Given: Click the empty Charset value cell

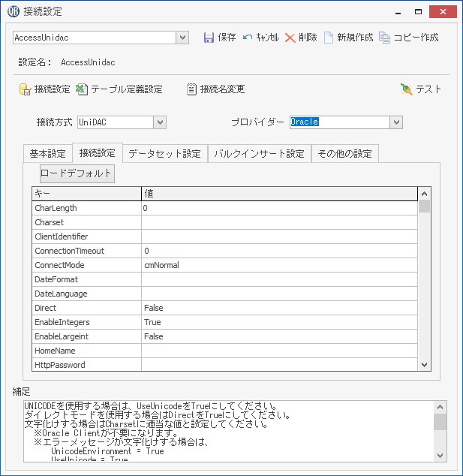Looking at the screenshot, I should (279, 222).
